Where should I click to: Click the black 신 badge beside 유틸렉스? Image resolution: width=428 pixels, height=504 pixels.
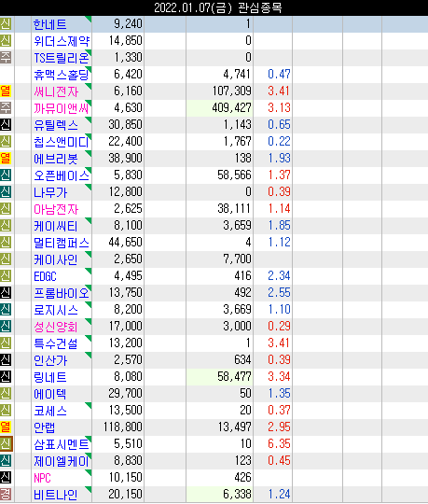(6, 125)
